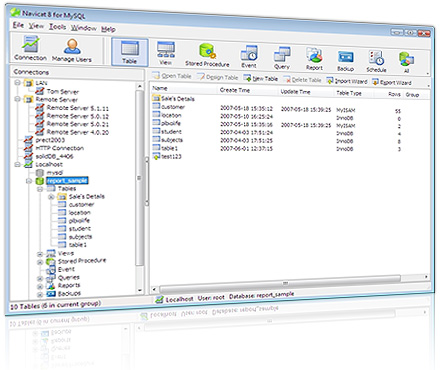Select the solidDB_4406 connection
440x370 pixels.
[x=54, y=156]
